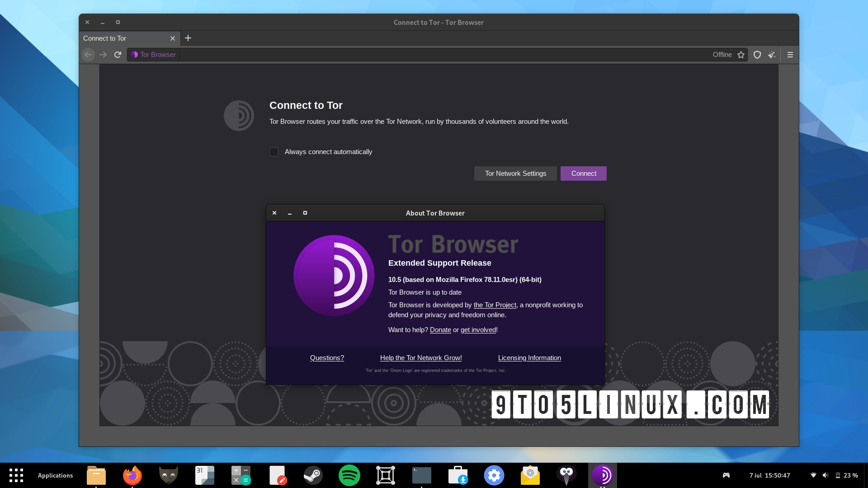Click the New Identity broom icon

point(772,55)
